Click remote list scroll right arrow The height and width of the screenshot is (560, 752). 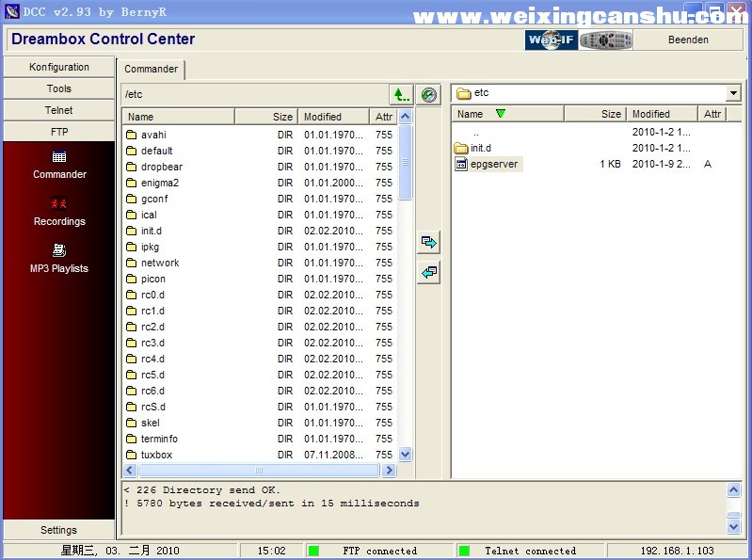pyautogui.click(x=389, y=471)
